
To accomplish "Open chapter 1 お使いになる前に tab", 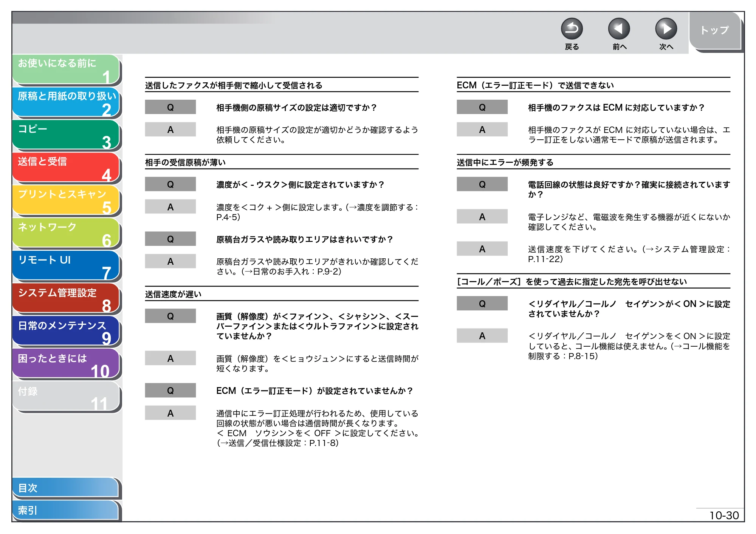I will (66, 69).
